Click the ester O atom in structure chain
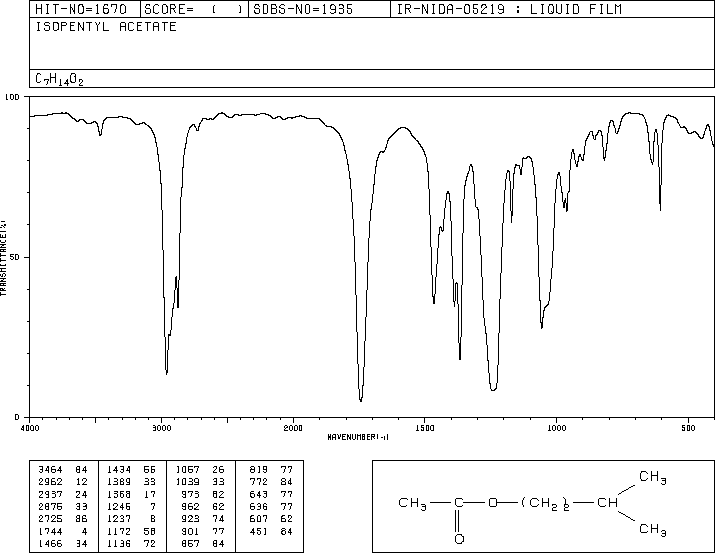 pyautogui.click(x=493, y=503)
